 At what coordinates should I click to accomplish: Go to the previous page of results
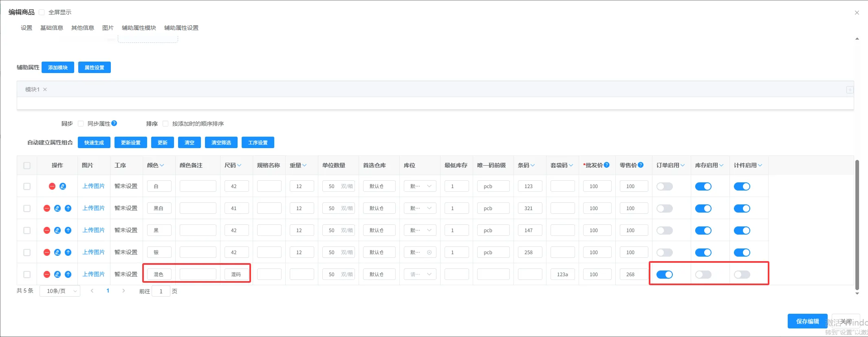92,291
